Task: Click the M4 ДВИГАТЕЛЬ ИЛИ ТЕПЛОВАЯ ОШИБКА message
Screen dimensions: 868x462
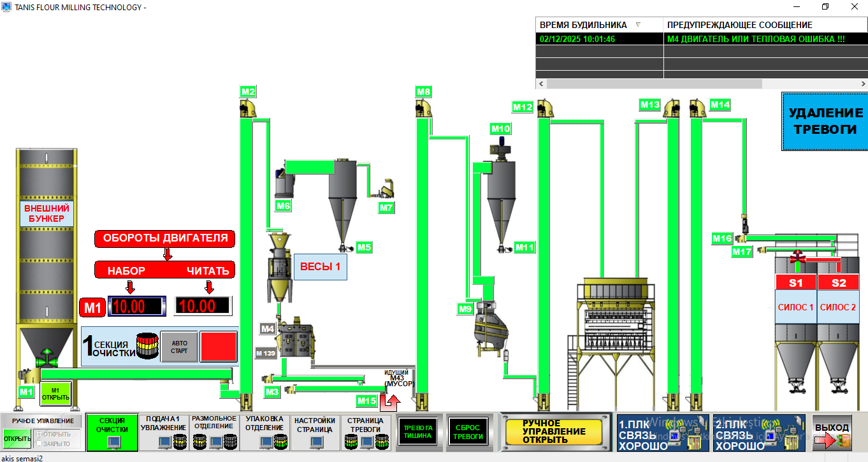Action: [756, 39]
